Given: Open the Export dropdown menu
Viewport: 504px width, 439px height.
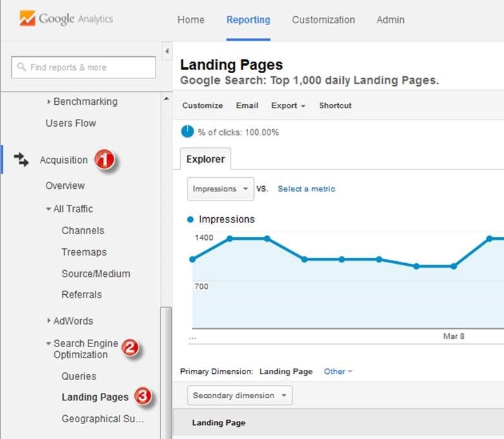Looking at the screenshot, I should click(x=288, y=105).
